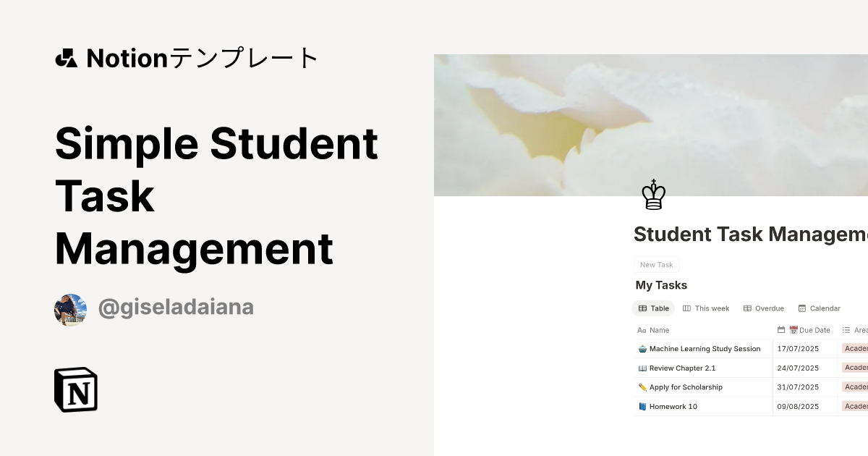Click the open book emoji on Review Chapter 2.1
Screen dimensions: 868x456
click(x=642, y=368)
